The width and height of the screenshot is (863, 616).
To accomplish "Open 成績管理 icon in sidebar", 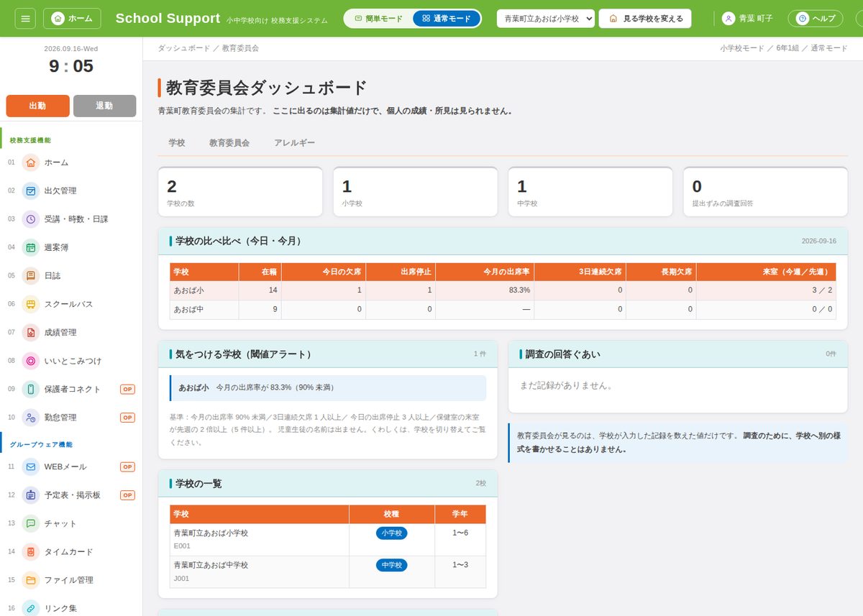I will 30,332.
